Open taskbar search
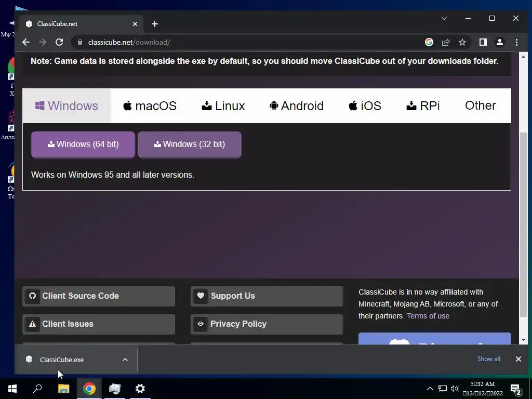532x399 pixels. coord(37,389)
